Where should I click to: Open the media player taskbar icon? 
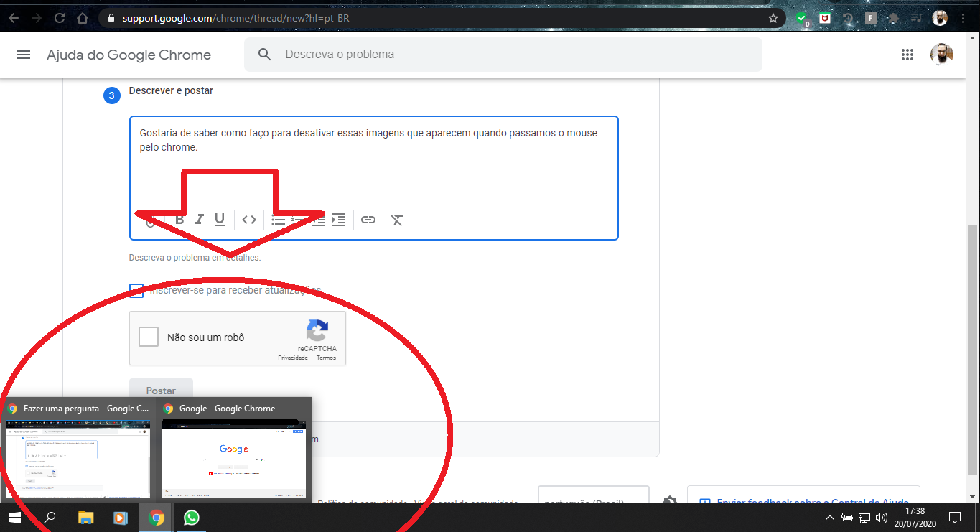(121, 517)
